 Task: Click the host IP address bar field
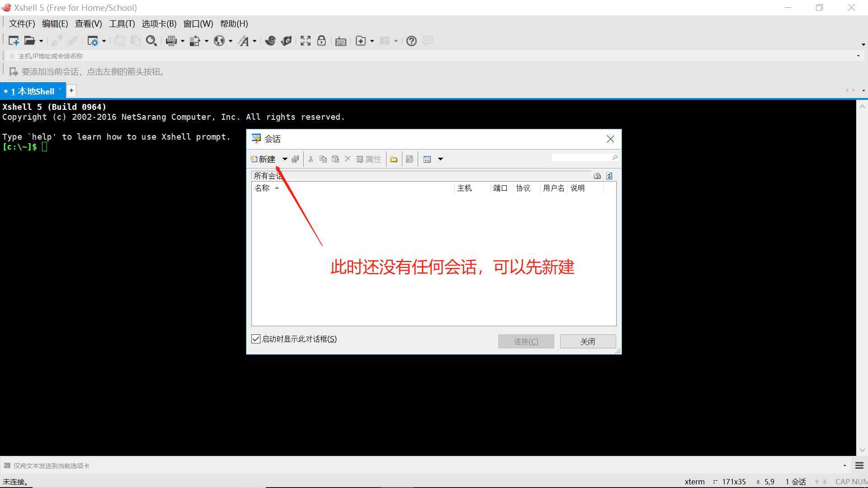click(434, 56)
